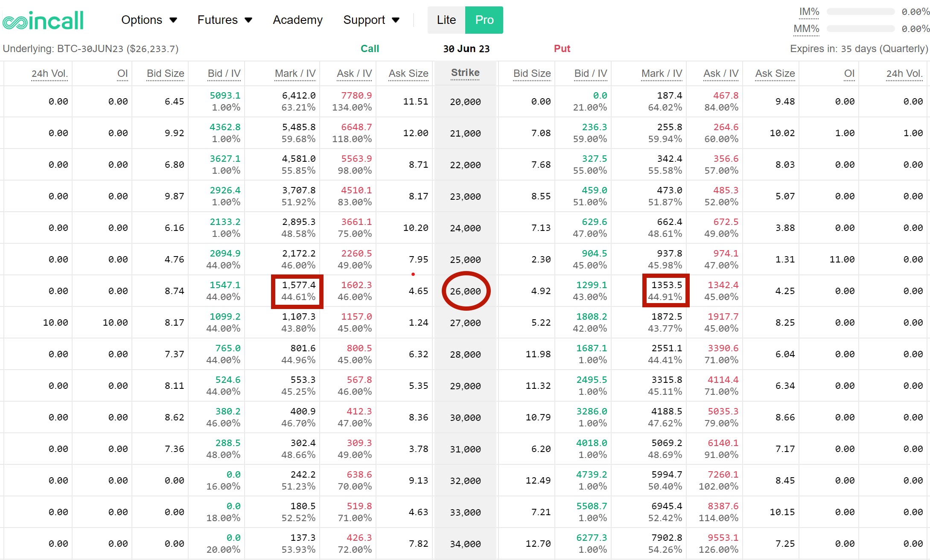This screenshot has width=930, height=560.
Task: Select the 30,000 strike cell
Action: pyautogui.click(x=465, y=417)
